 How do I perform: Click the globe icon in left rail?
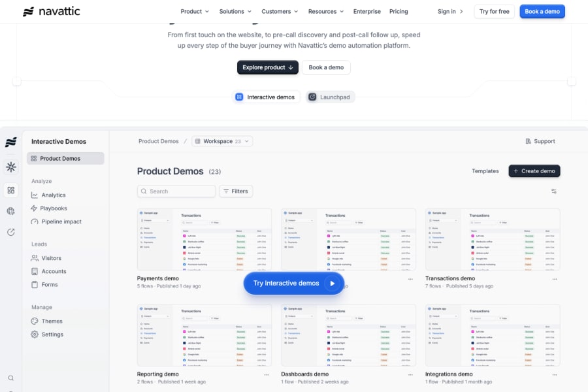[11, 211]
